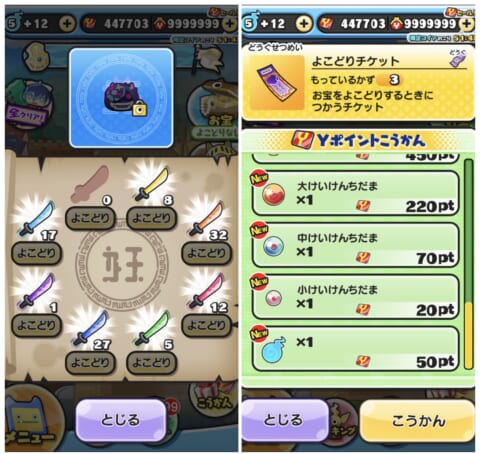
Task: Select the blue gourd 50pt item
Action: click(x=355, y=349)
